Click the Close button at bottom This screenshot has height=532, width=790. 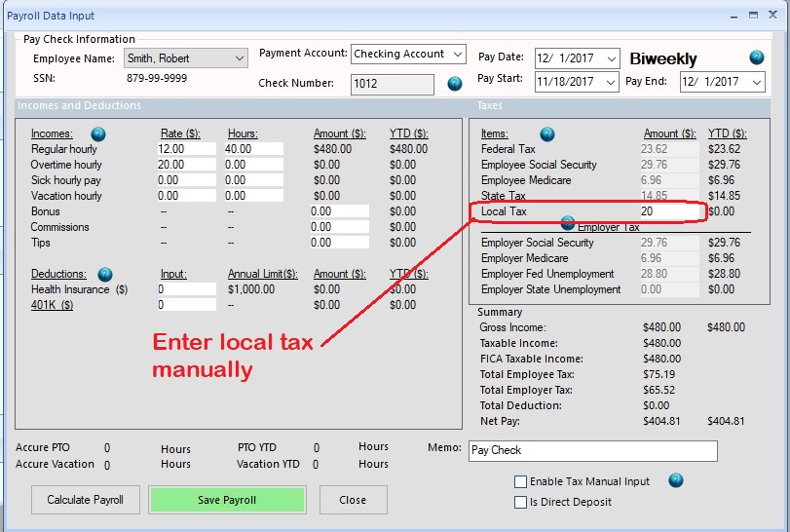[353, 500]
